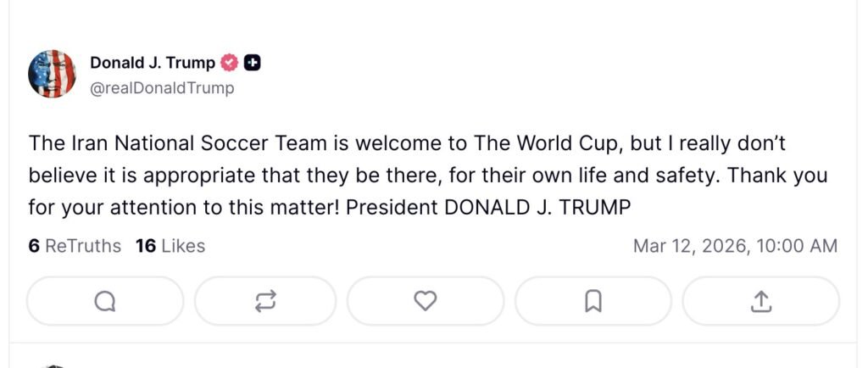View the 16 Likes list
This screenshot has width=868, height=368.
click(170, 246)
